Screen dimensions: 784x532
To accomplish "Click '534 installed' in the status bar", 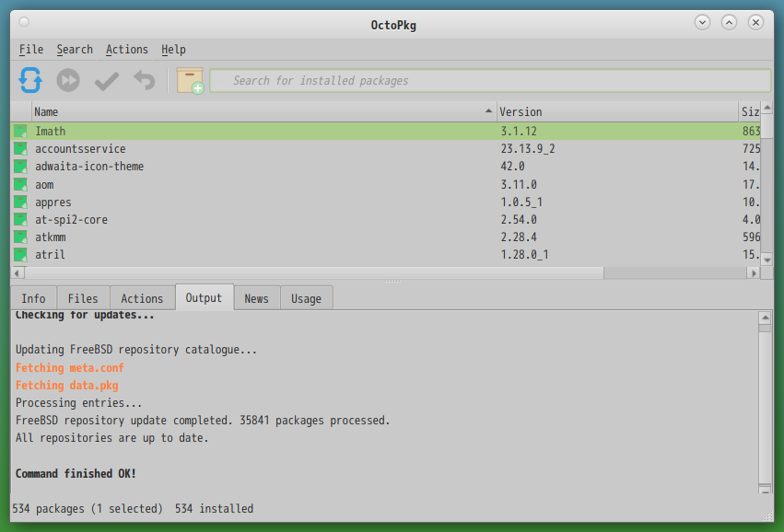I will click(214, 508).
